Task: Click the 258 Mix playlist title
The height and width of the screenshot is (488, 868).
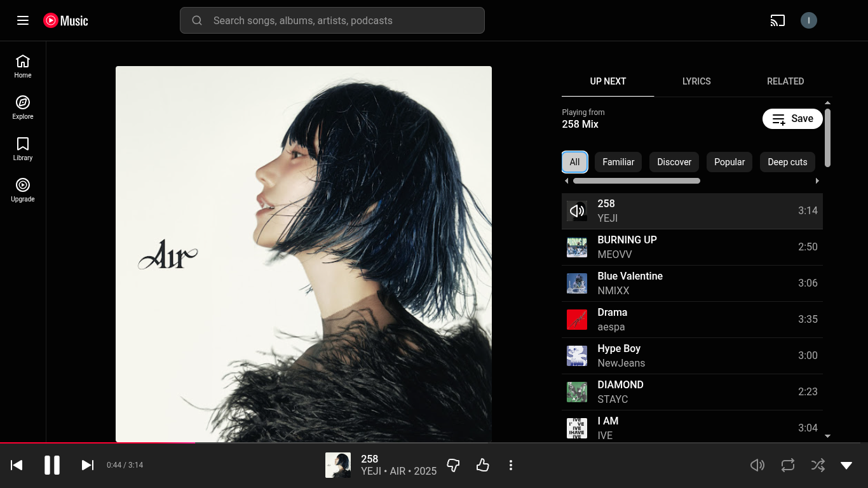Action: [580, 125]
